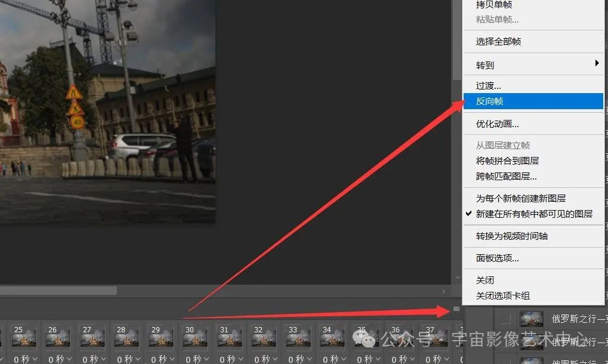Open the timeline panel menu hamburger icon
This screenshot has height=364, width=608.
456,309
